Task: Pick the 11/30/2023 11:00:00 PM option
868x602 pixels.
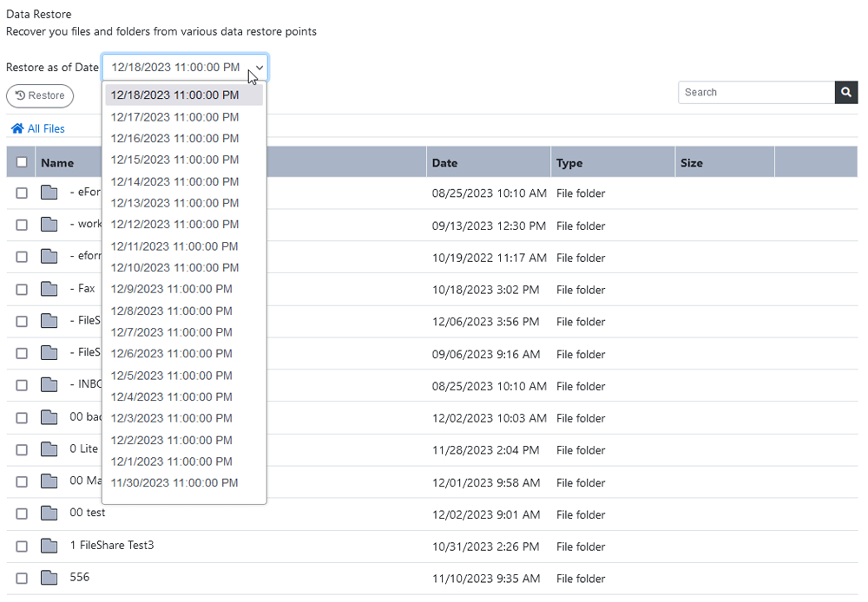Action: coord(174,483)
